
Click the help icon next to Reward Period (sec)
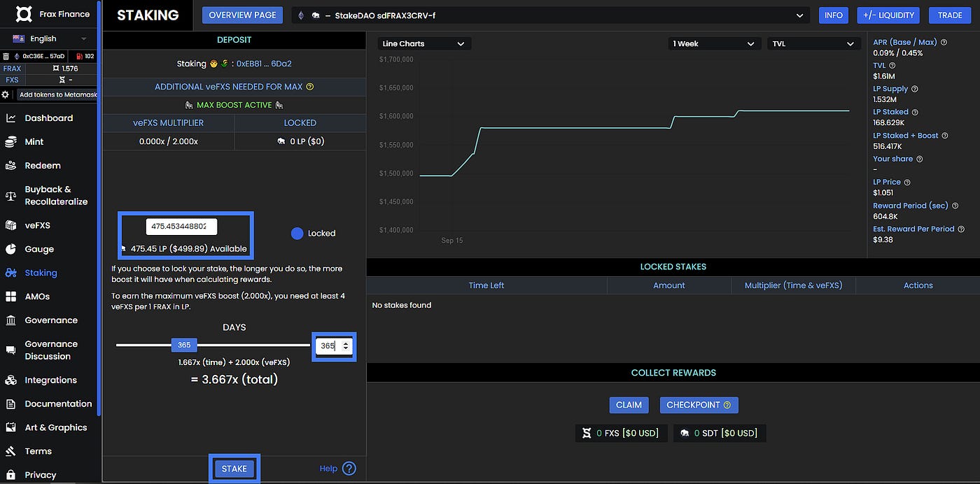(x=955, y=206)
